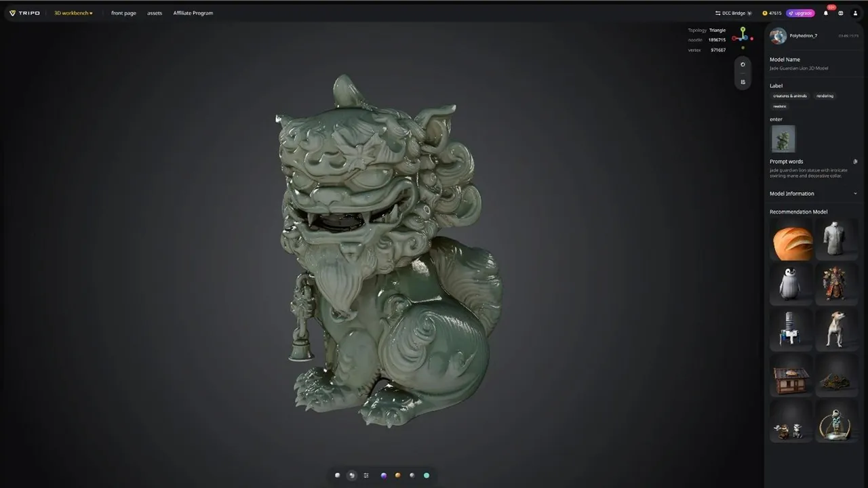The width and height of the screenshot is (868, 488).
Task: Open the penguin recommendation model
Action: [x=791, y=284]
